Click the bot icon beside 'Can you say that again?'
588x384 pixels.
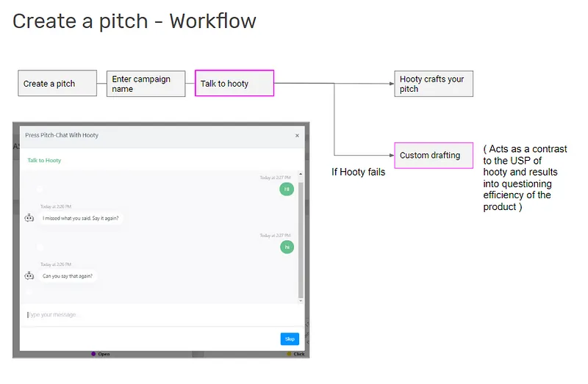pos(29,276)
